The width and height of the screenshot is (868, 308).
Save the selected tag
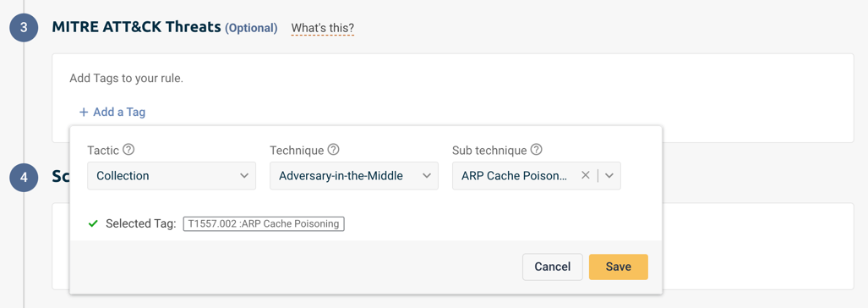(619, 267)
